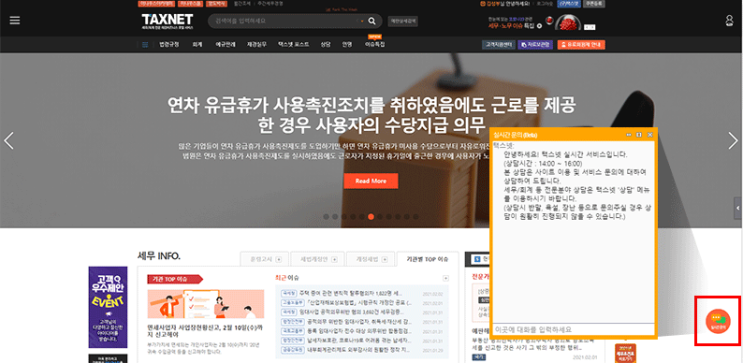Click the orange 유료회원 안내 button
Image resolution: width=743 pixels, height=363 pixels.
tap(581, 45)
